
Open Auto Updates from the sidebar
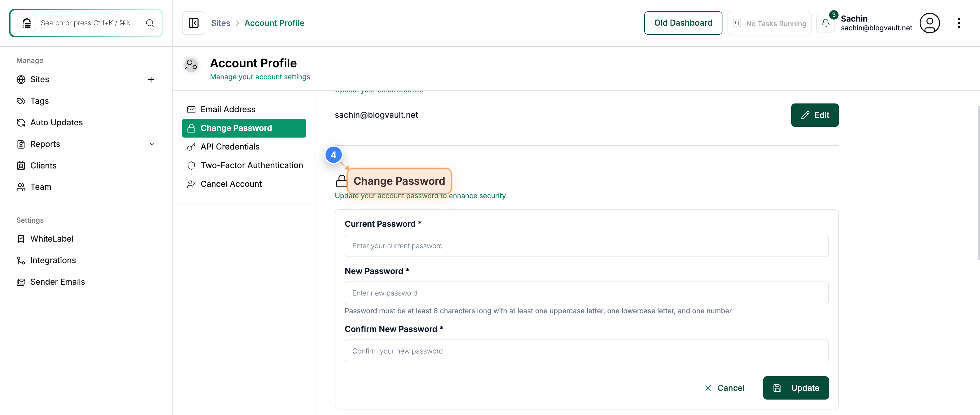coord(57,122)
